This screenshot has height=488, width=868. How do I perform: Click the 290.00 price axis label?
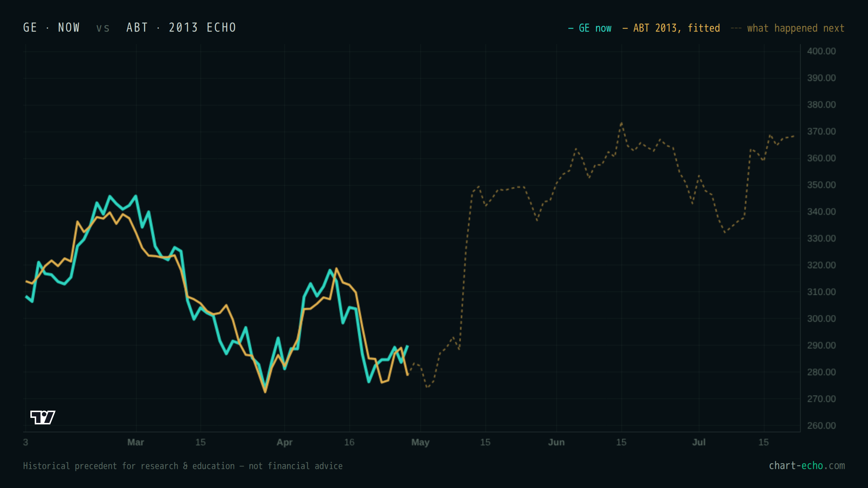point(821,345)
